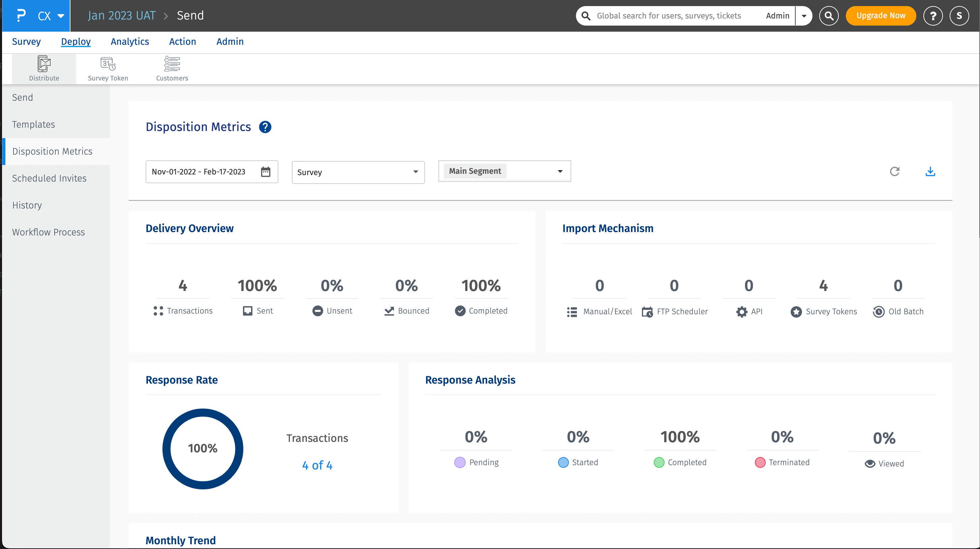Open the help question mark in the header
980x549 pixels.
(933, 15)
